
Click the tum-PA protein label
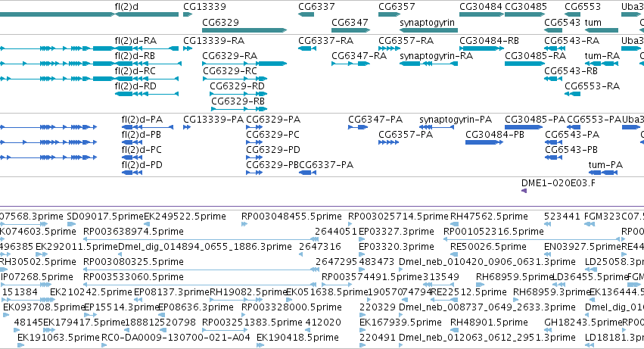point(605,165)
